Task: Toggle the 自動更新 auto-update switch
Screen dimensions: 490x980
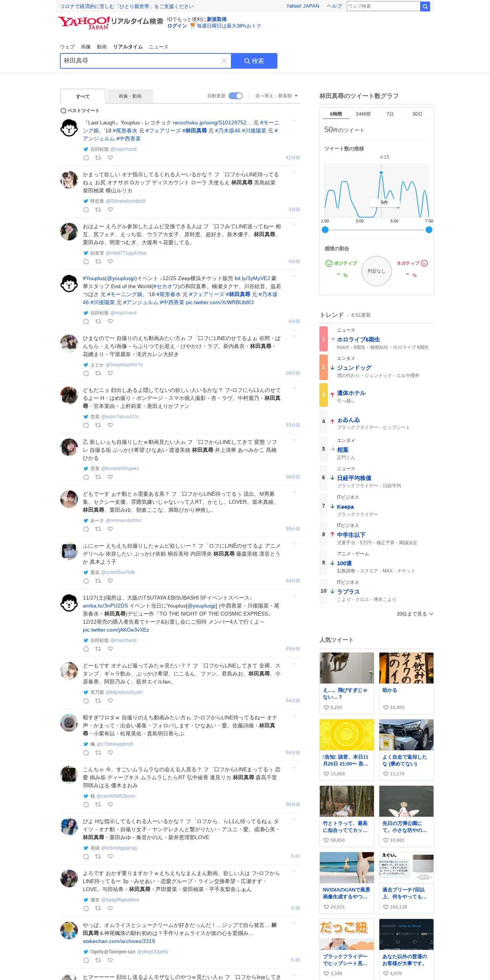Action: (x=236, y=96)
